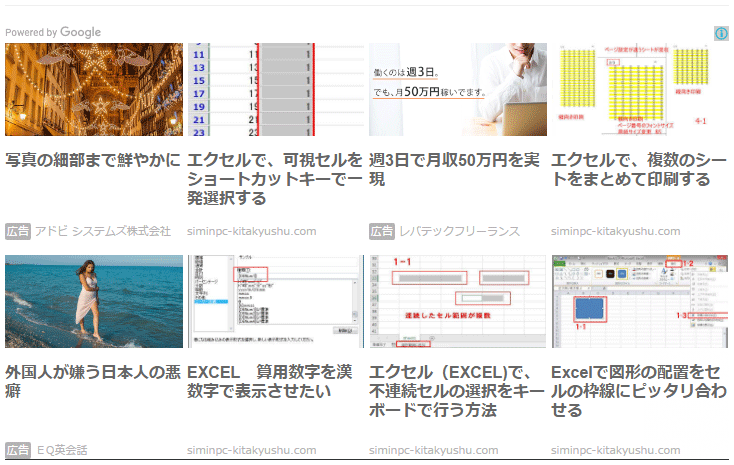Image resolution: width=734 pixels, height=465 pixels.
Task: Click siminpc-kitakyushu.com under the 可視セル article
Action: click(252, 231)
